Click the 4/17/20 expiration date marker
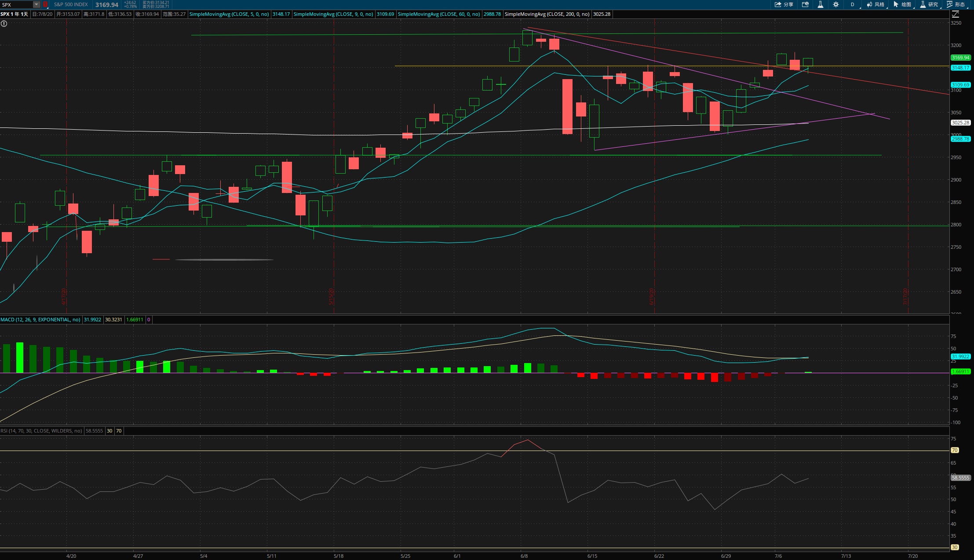Image resolution: width=974 pixels, height=560 pixels. tap(64, 297)
